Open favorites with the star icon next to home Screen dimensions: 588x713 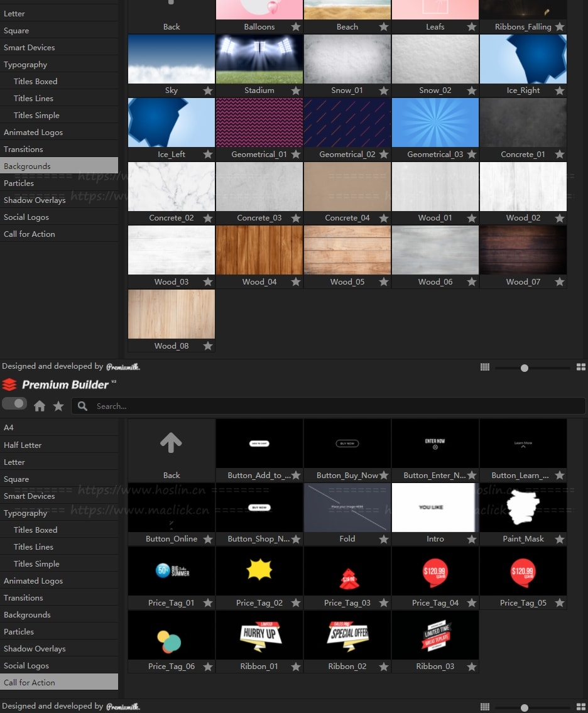pos(58,406)
